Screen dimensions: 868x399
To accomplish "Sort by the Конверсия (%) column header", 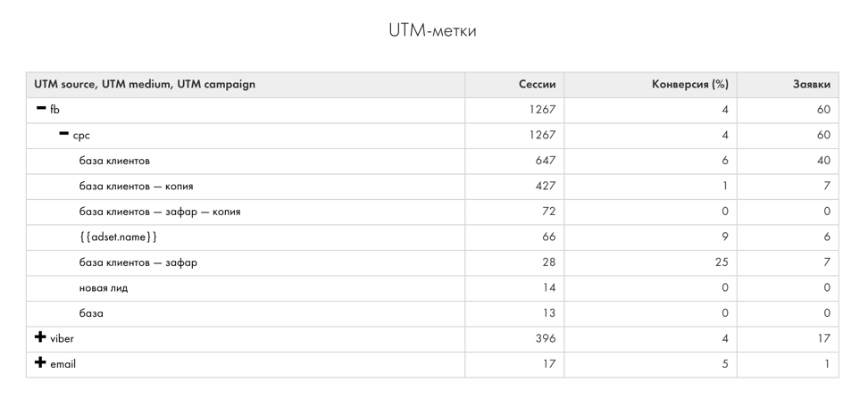I will (689, 85).
